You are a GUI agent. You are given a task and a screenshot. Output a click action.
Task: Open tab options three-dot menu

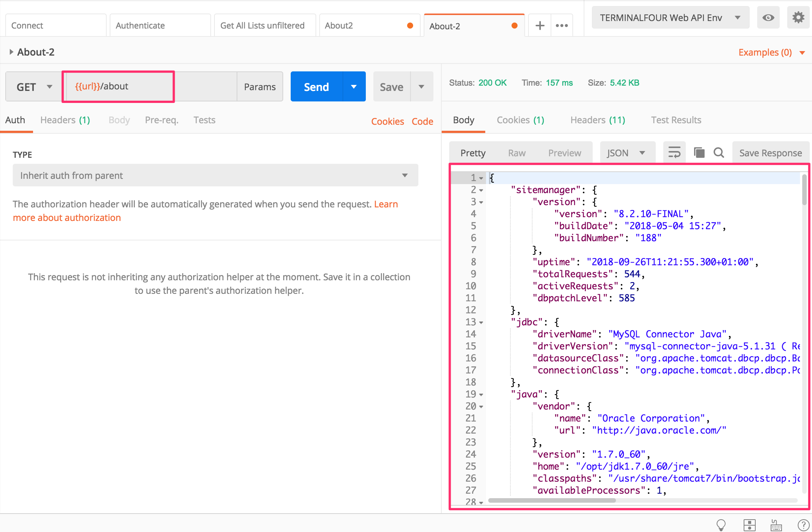tap(561, 26)
